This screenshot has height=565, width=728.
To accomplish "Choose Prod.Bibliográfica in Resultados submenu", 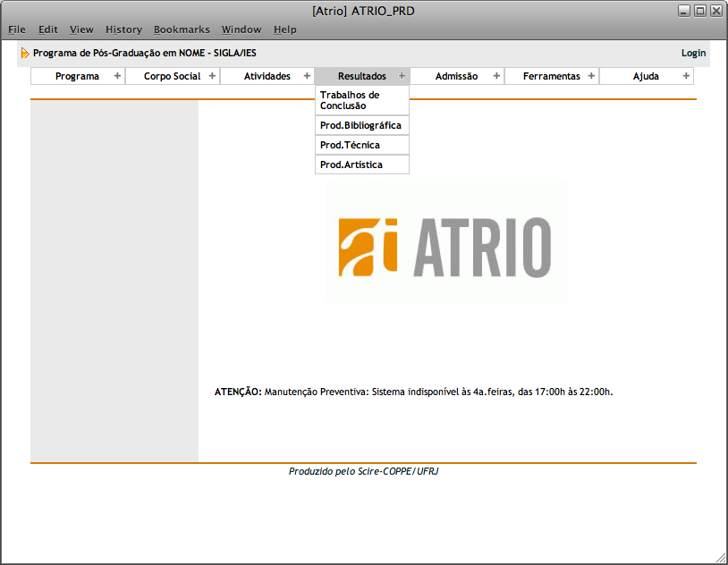I will click(361, 125).
